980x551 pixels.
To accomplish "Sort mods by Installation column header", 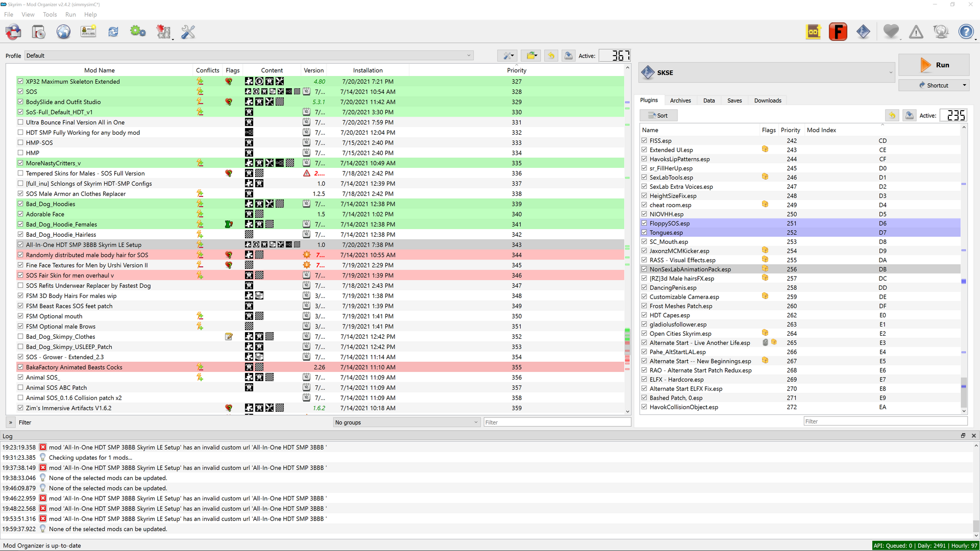I will [x=367, y=70].
